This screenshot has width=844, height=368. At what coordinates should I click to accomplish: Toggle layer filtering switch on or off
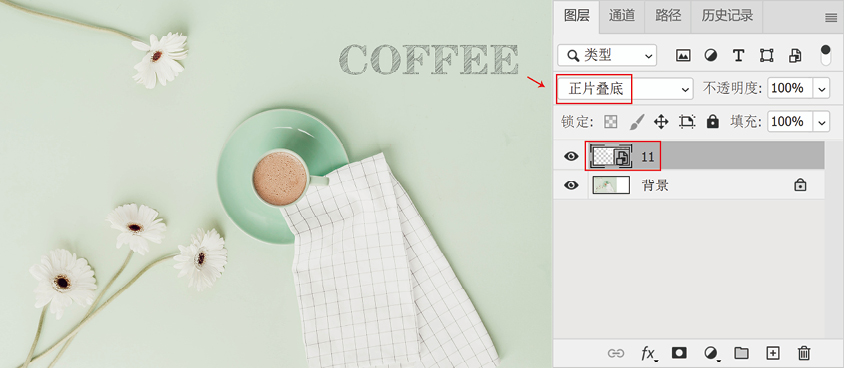(x=825, y=55)
